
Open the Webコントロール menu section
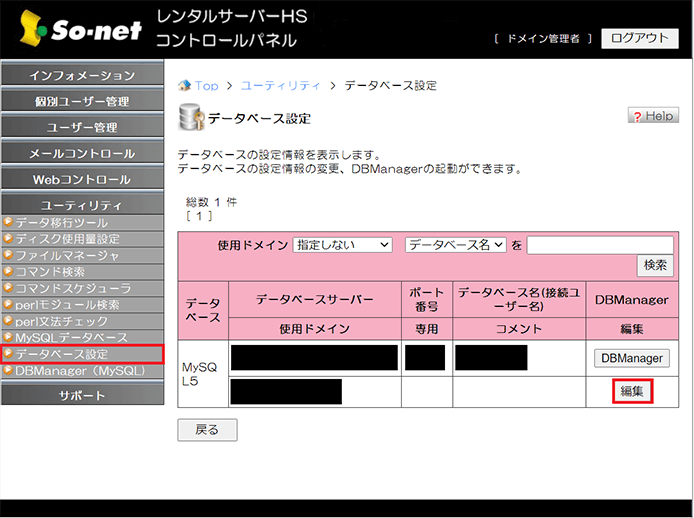click(x=82, y=180)
